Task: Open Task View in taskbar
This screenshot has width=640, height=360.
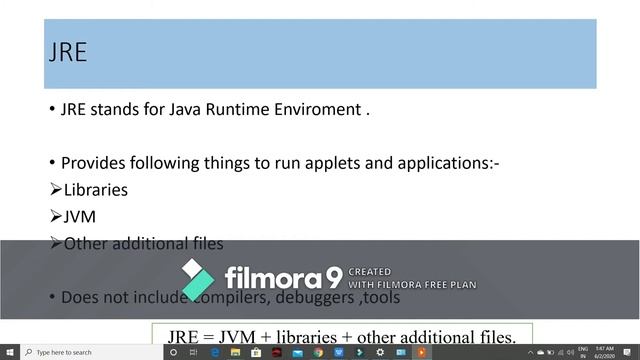Action: [x=193, y=352]
